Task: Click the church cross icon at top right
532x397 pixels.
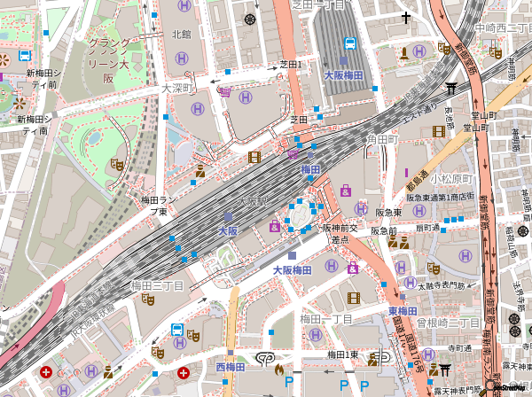Action: (406, 18)
